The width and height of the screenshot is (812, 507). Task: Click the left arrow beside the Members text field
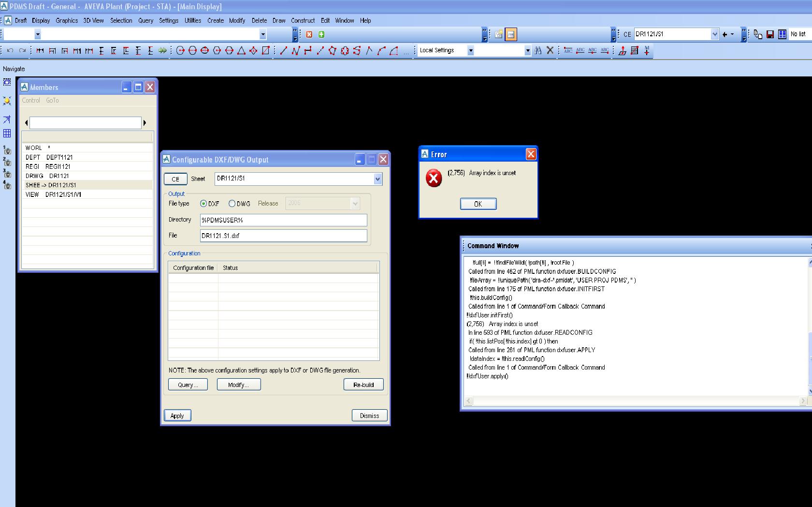tap(26, 123)
